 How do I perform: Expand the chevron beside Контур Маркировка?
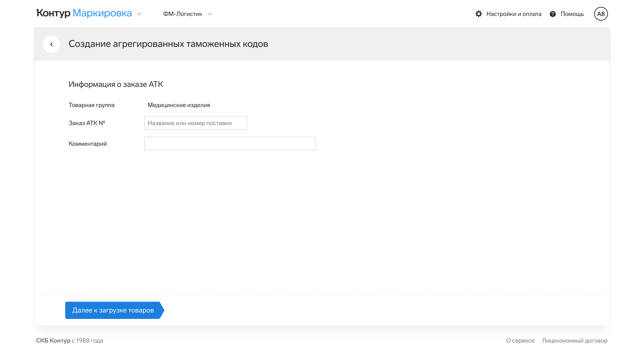click(139, 14)
